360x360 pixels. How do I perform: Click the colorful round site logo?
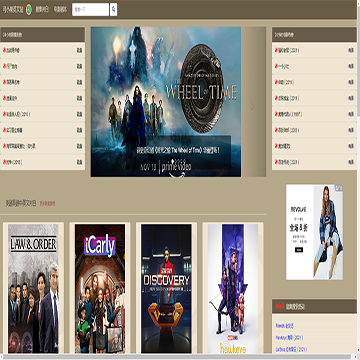pos(29,9)
